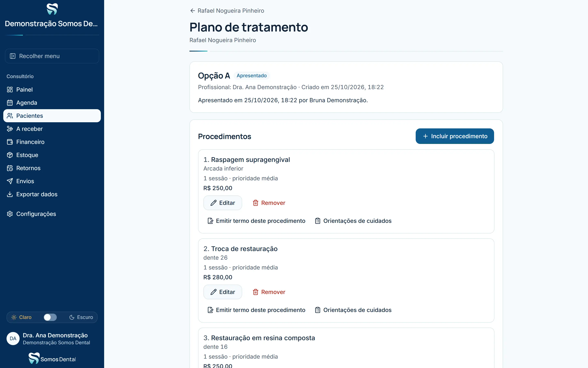Click the text Arcada inferior
The height and width of the screenshot is (368, 588).
(x=223, y=168)
